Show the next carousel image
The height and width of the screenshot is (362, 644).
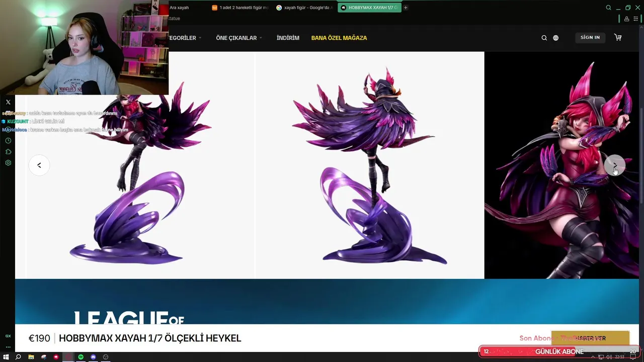pyautogui.click(x=615, y=165)
